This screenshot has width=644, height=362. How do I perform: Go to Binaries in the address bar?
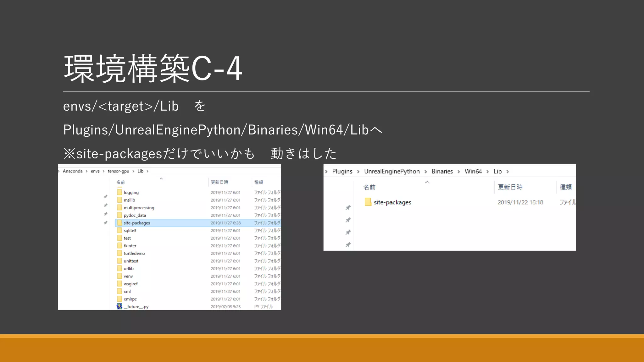[x=442, y=171]
